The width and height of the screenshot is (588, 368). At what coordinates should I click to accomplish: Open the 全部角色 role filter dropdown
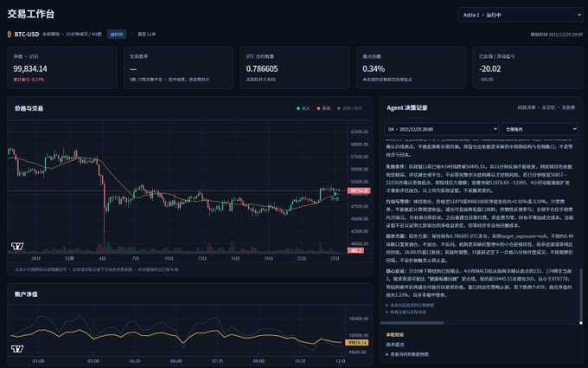[540, 129]
